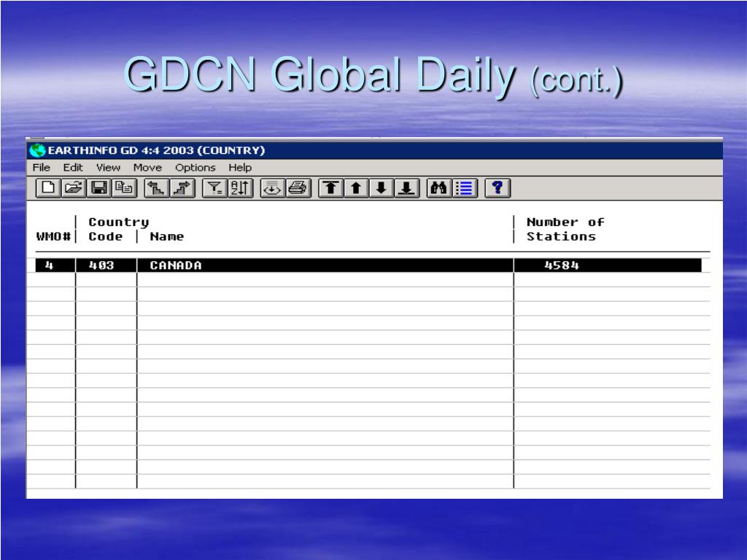Open the File menu
This screenshot has width=747, height=560.
tap(41, 168)
